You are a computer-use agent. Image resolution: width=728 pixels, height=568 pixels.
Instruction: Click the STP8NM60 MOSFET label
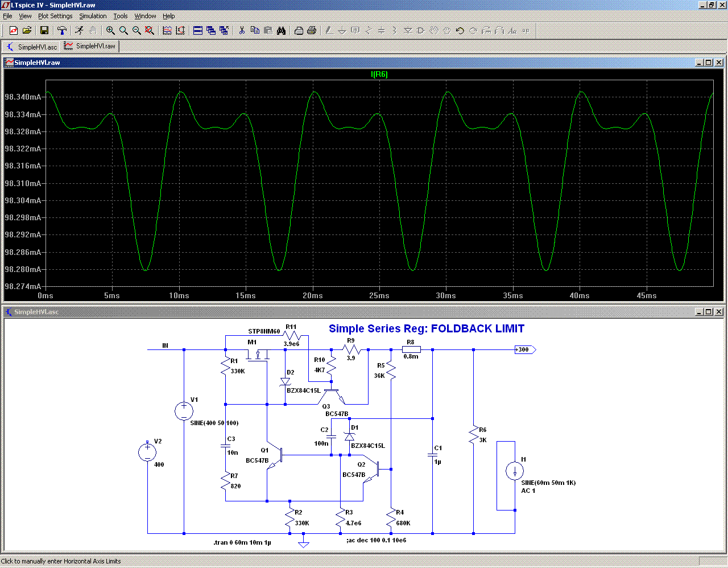[264, 331]
